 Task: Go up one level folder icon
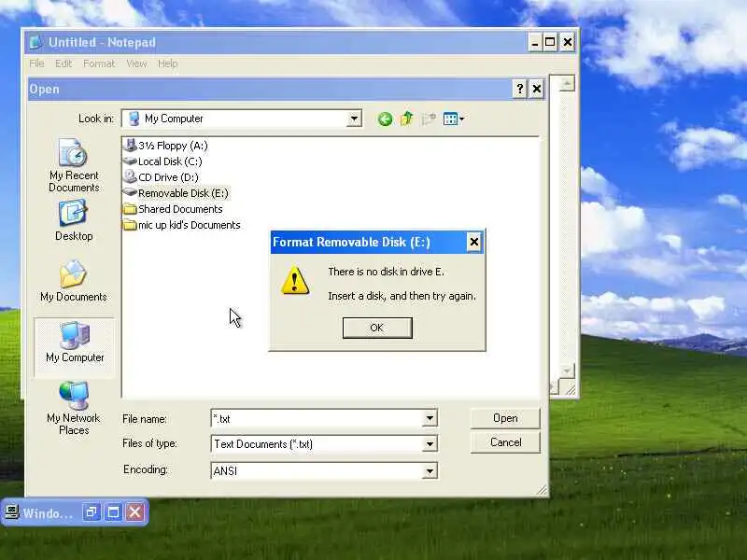coord(407,119)
